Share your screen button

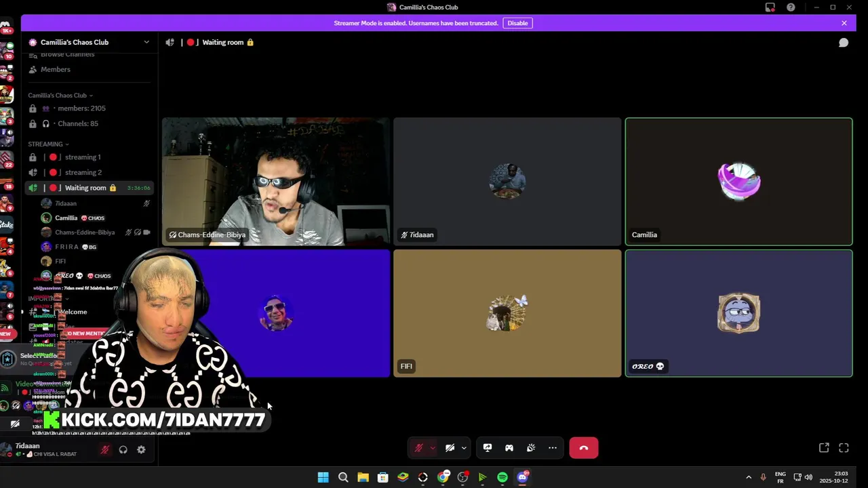(488, 448)
